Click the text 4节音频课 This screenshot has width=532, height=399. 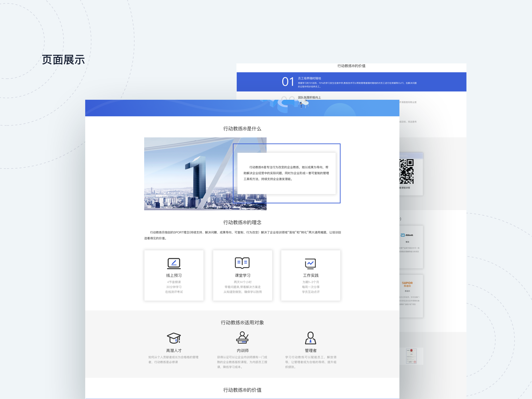tap(174, 282)
